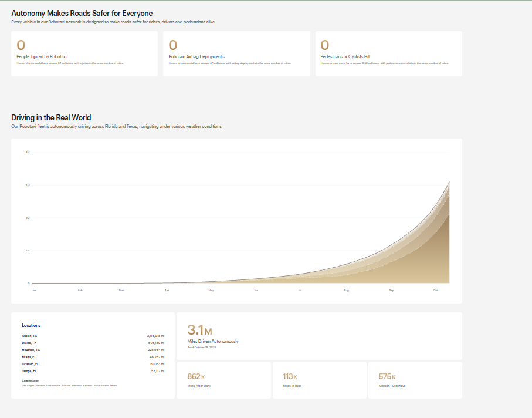Viewport: 532px width, 418px height.
Task: Click Tampa, FL location entry
Action: coord(93,371)
